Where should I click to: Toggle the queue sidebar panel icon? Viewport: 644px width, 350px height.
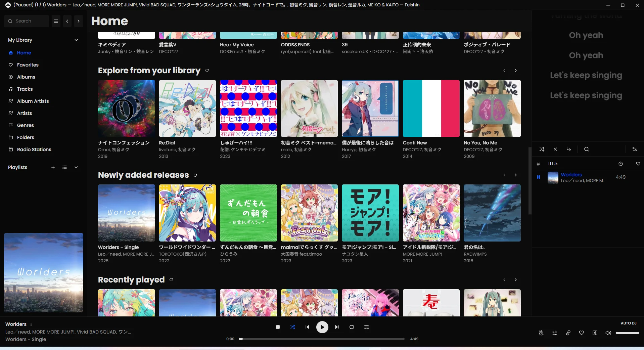point(595,333)
